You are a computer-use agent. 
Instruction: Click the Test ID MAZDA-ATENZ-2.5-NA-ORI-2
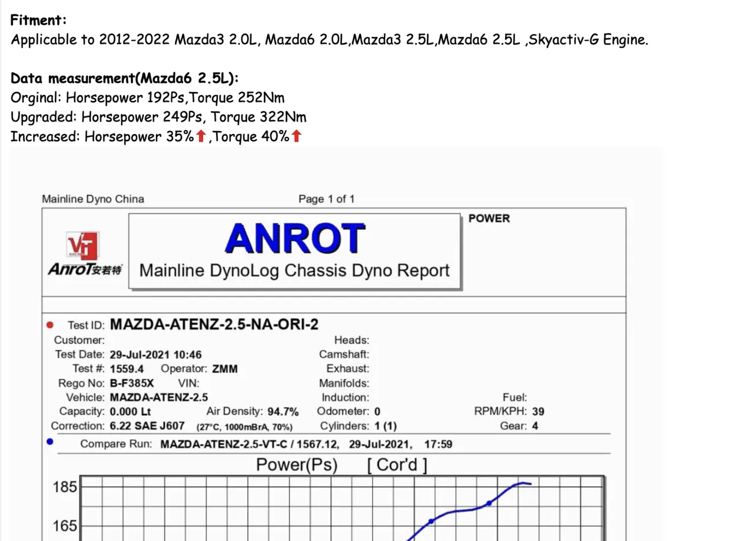click(x=214, y=324)
